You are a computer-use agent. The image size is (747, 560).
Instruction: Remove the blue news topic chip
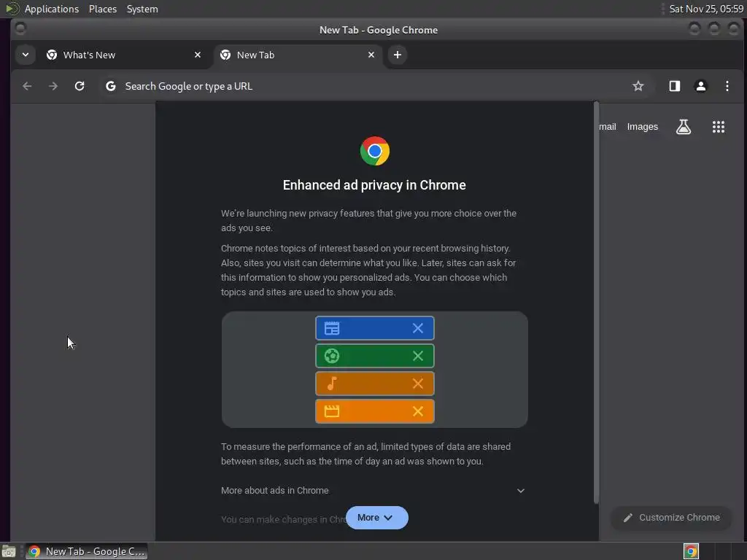418,328
